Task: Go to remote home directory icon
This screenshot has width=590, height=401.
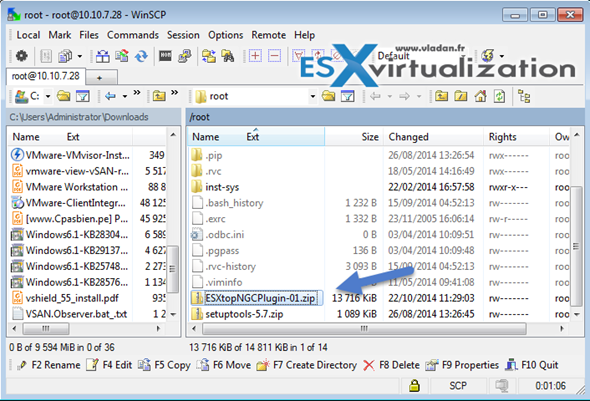Action: pos(480,96)
